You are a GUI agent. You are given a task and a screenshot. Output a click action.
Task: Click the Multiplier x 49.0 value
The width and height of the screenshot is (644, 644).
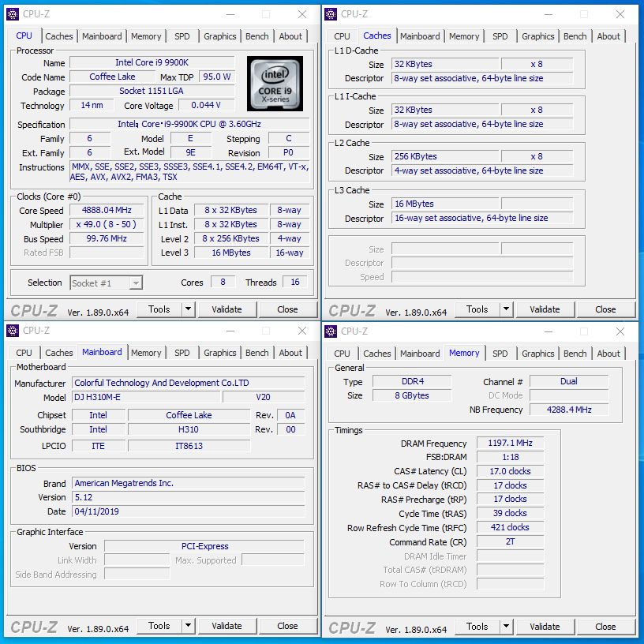point(107,224)
